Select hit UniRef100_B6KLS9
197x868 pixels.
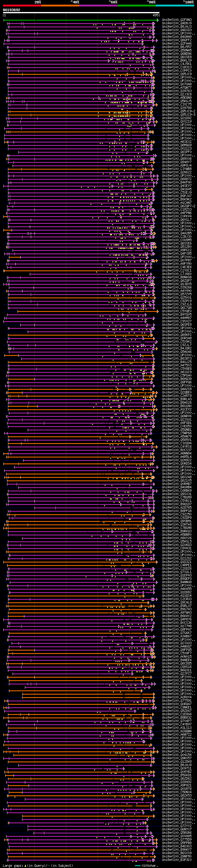coord(177,60)
